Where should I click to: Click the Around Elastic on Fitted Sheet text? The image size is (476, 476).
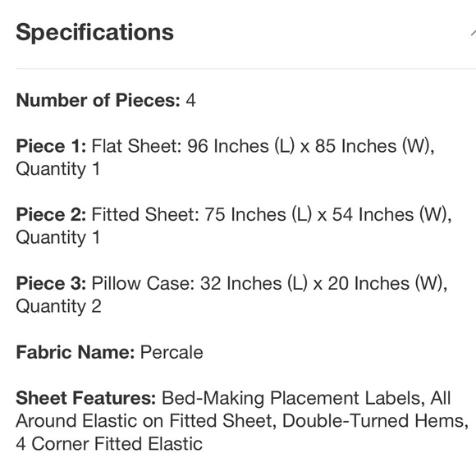(146, 421)
